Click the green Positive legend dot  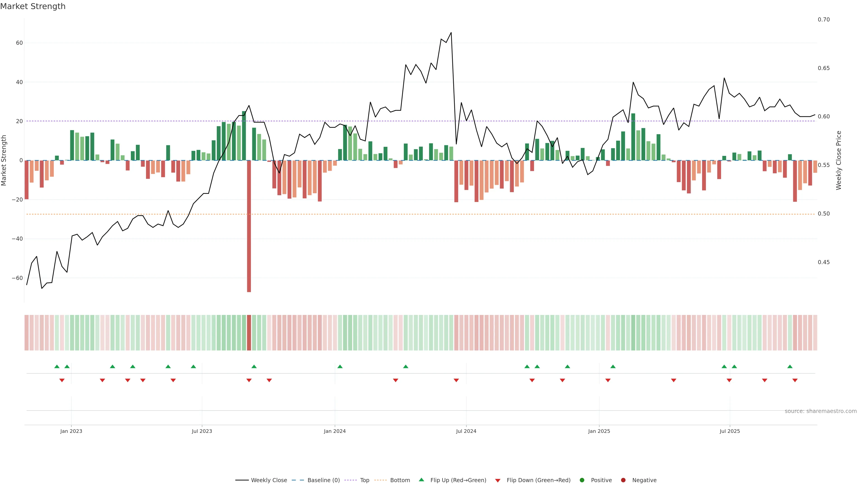click(582, 480)
